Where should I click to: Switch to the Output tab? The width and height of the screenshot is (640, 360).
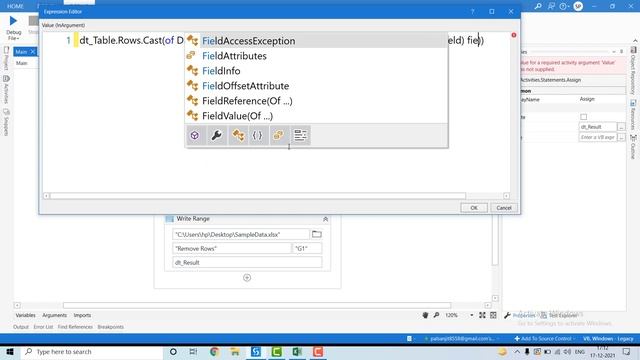(21, 327)
